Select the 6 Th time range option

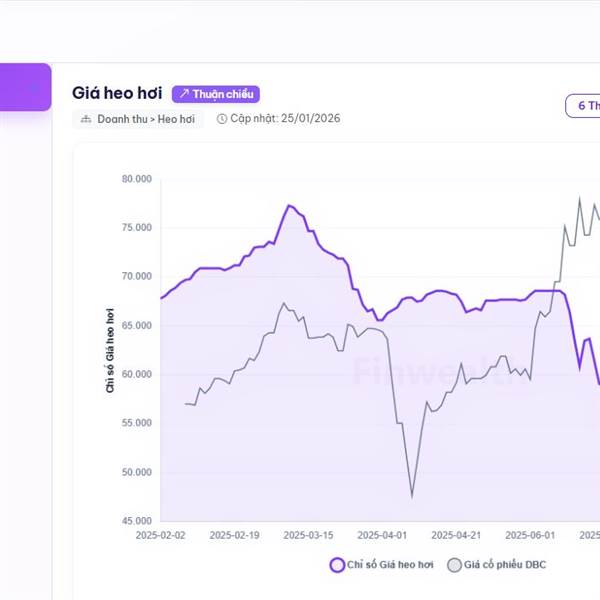pyautogui.click(x=582, y=106)
